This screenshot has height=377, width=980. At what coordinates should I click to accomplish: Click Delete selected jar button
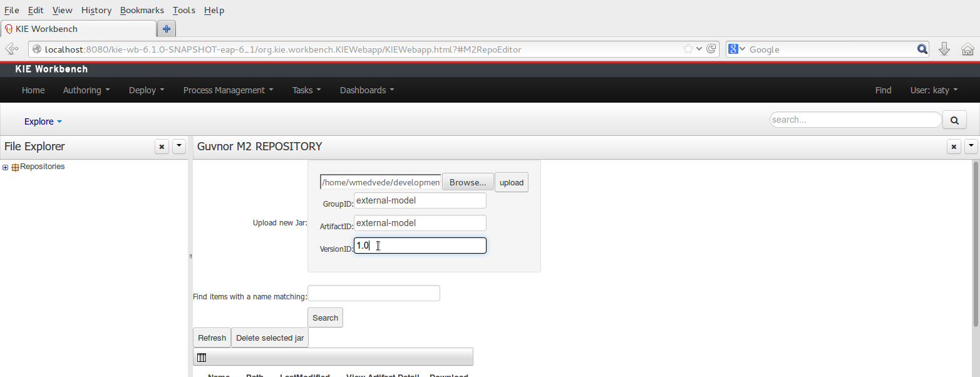(x=270, y=338)
